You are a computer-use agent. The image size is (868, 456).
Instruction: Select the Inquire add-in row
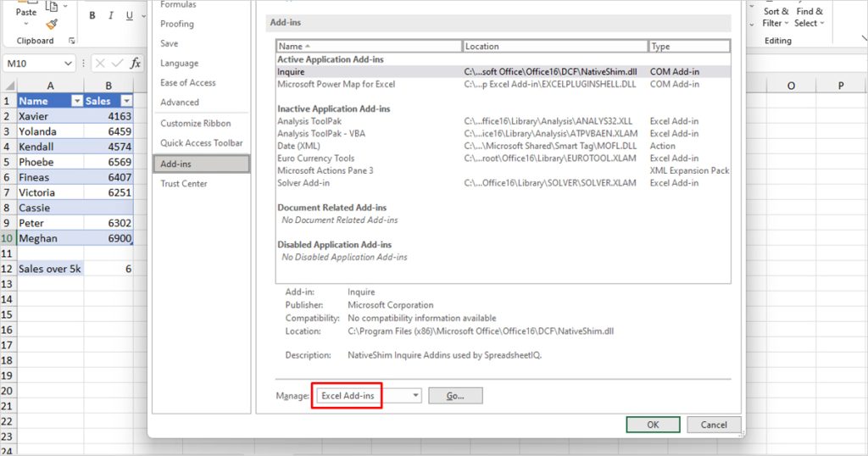tap(504, 72)
